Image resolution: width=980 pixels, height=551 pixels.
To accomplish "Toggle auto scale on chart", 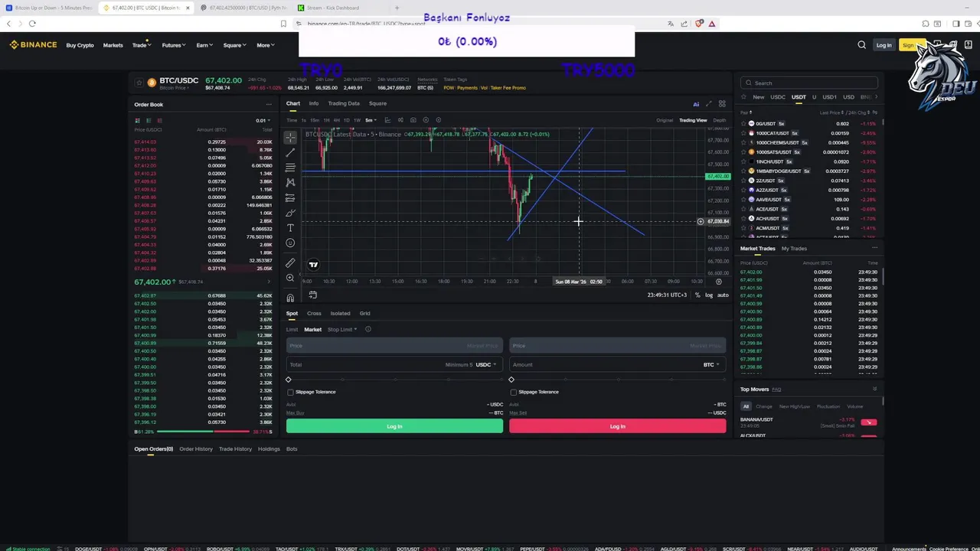I will (x=723, y=295).
